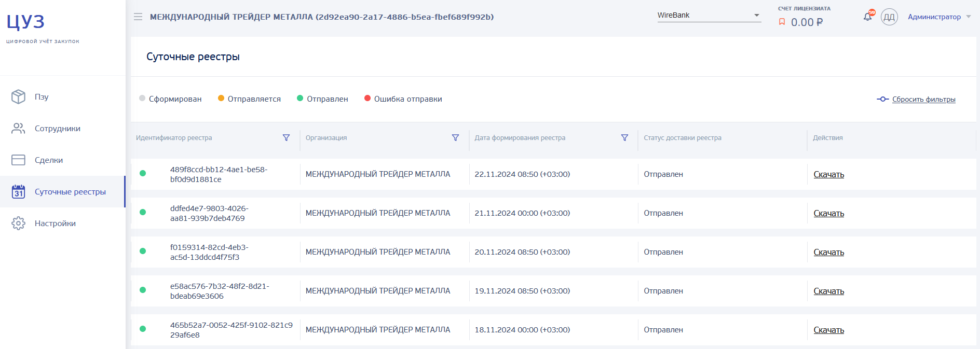Viewport: 980px width, 349px height.
Task: Click the calendar icon for Суточные реестры
Action: (18, 191)
